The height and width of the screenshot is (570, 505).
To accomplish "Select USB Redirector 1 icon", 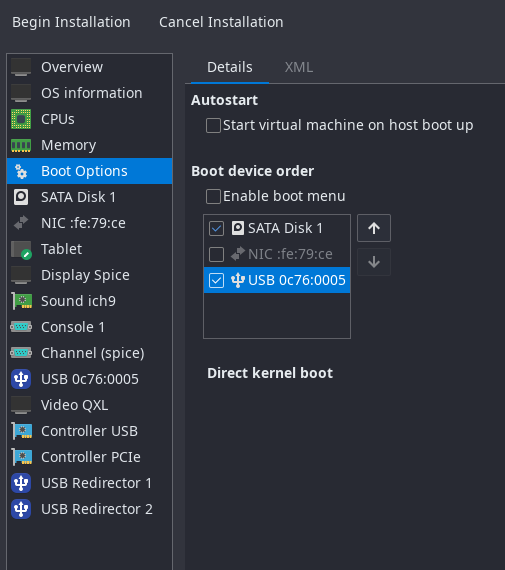I will (21, 483).
